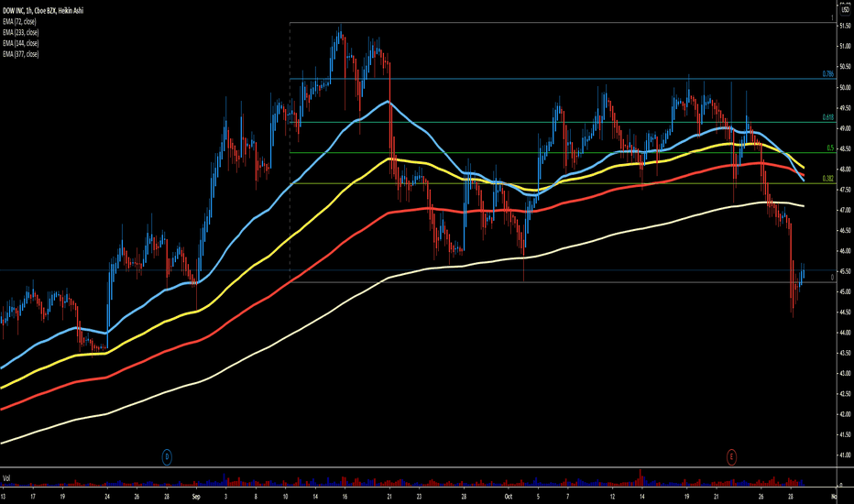This screenshot has height=504, width=854.
Task: Select the EMA (377, close) indicator label
Action: [21, 54]
